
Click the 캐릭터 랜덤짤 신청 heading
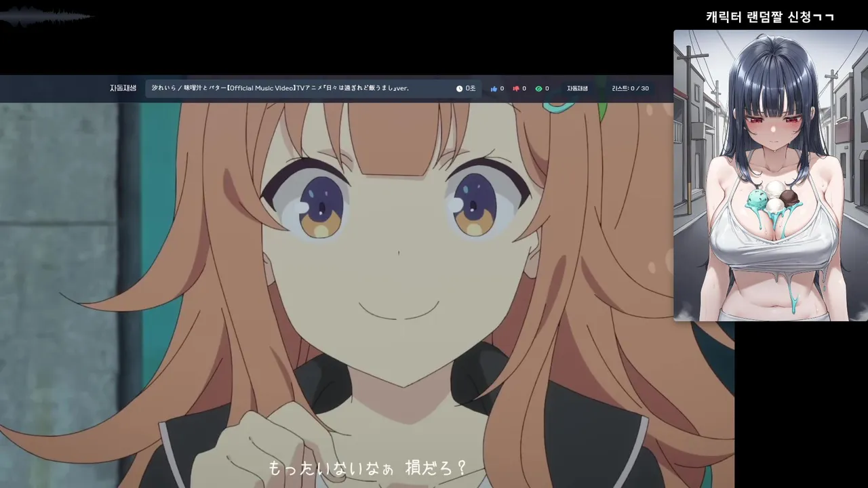pos(770,17)
